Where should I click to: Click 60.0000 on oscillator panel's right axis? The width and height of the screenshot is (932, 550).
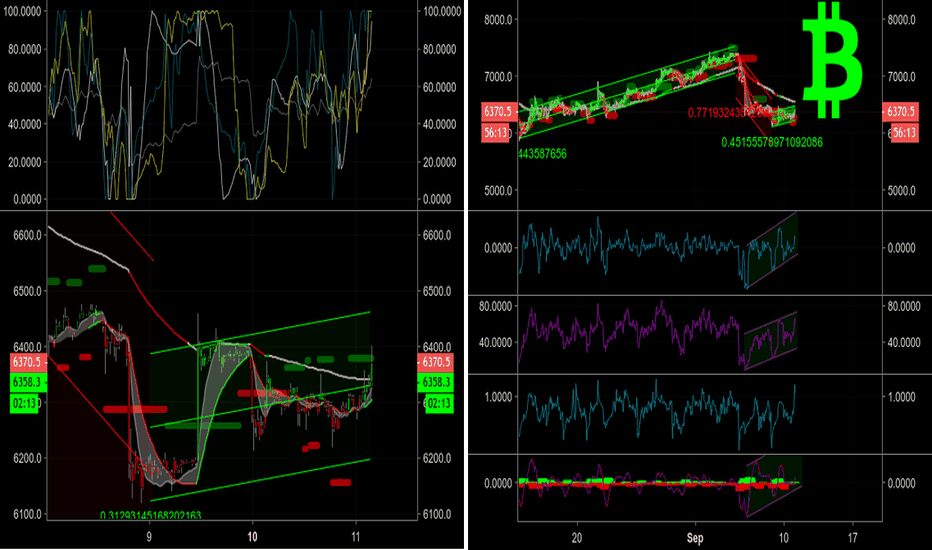[440, 87]
